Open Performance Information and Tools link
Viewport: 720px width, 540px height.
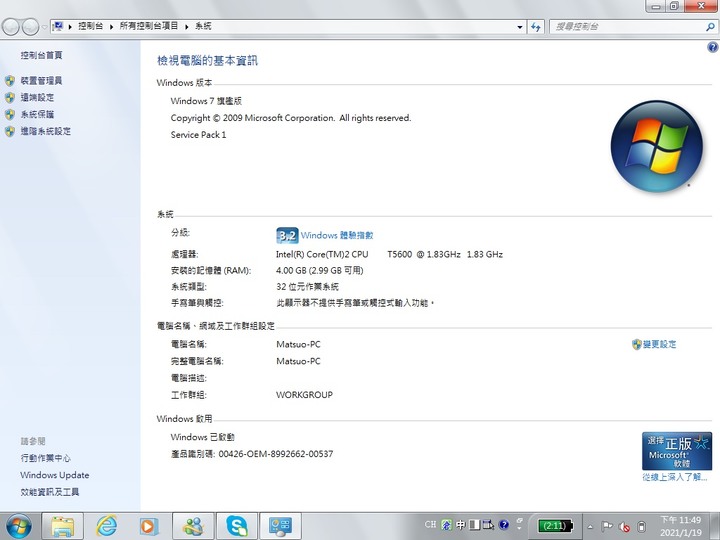(50, 492)
